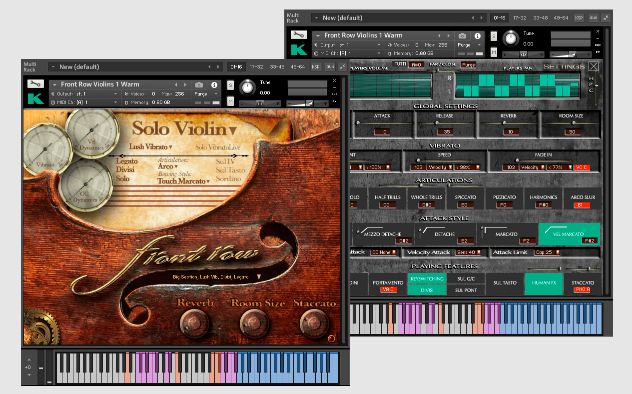The image size is (632, 394).
Task: Click the wrench edit icon in front window
Action: [35, 84]
